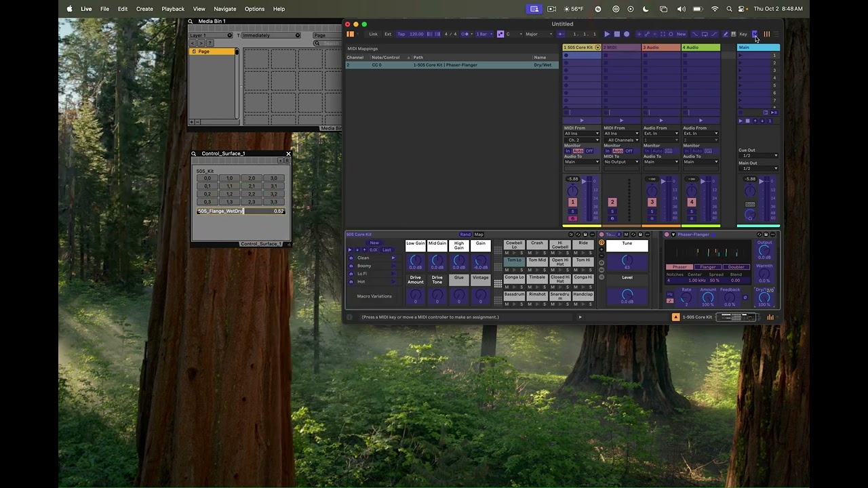Viewport: 868px width, 488px height.
Task: Open the Navigate menu
Action: point(225,9)
